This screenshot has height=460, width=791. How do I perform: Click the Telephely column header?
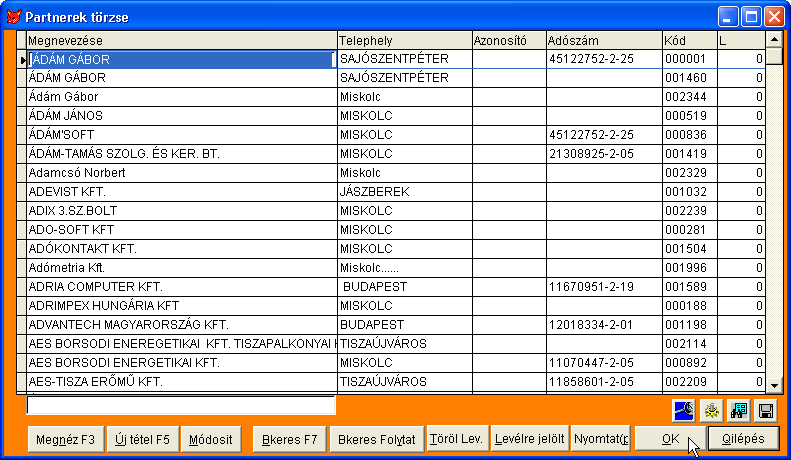[x=404, y=40]
